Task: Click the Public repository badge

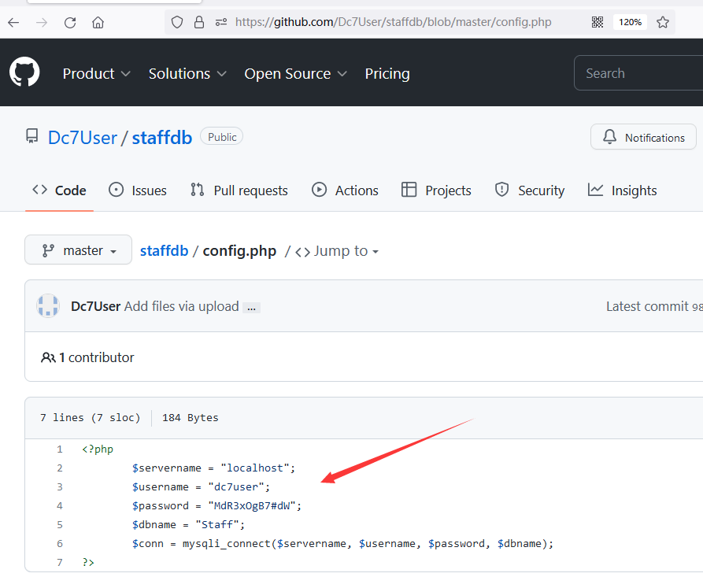Action: [x=222, y=137]
